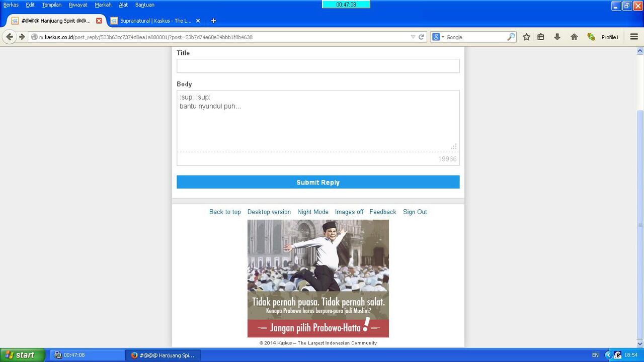Open the Bantuan menu
This screenshot has width=644, height=362.
coord(145,5)
